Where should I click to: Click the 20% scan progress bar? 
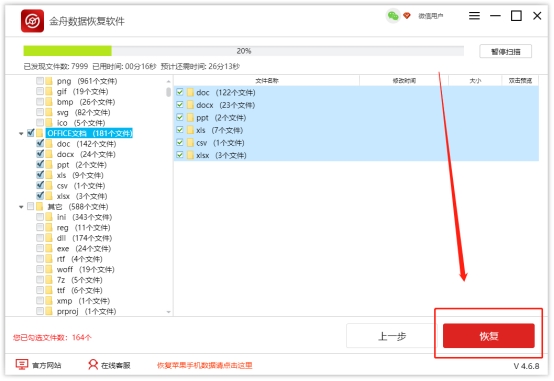243,51
